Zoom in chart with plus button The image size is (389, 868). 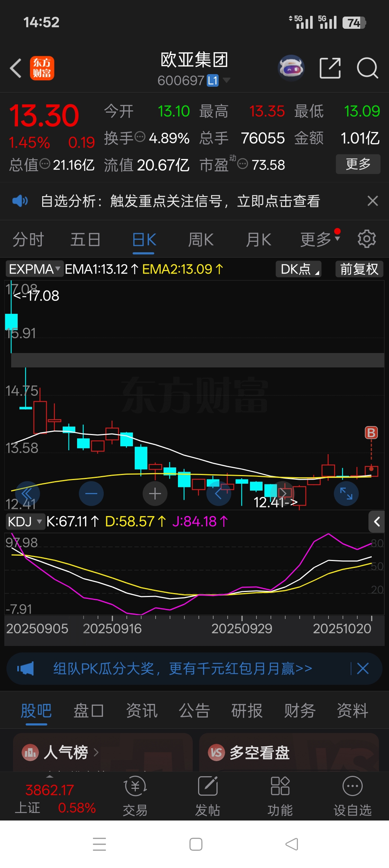point(155,493)
